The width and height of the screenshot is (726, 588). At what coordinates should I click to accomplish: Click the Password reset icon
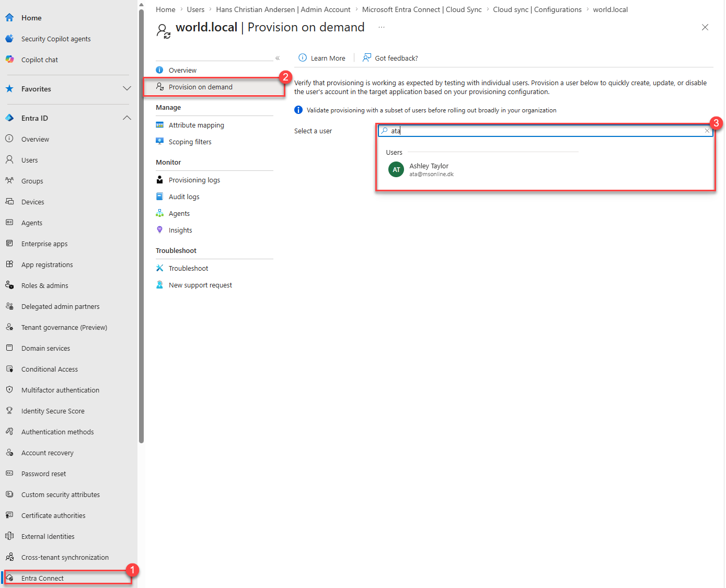(9, 474)
